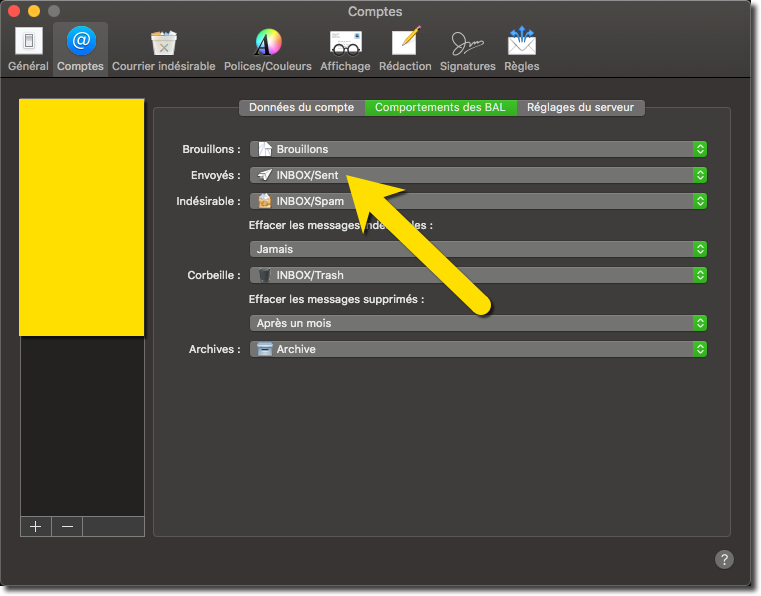Open help with the question mark button
This screenshot has width=761, height=596.
click(x=725, y=559)
